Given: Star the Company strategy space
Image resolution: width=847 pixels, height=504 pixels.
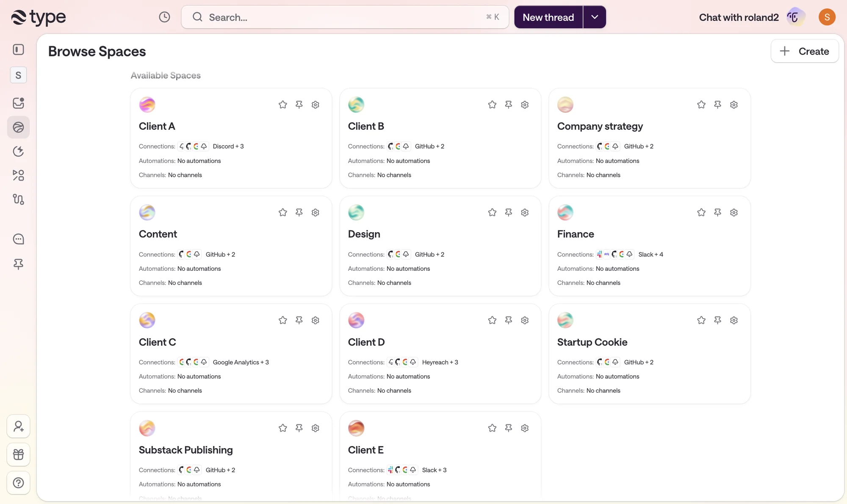Looking at the screenshot, I should click(x=701, y=105).
